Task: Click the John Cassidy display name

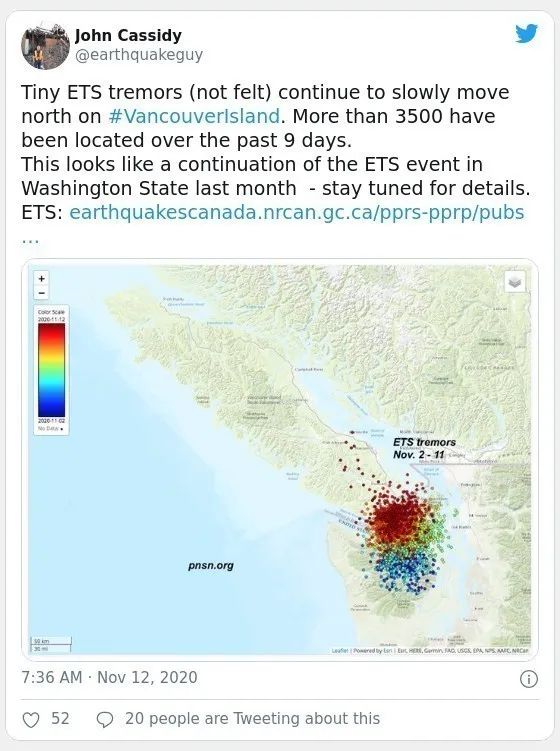Action: coord(128,35)
